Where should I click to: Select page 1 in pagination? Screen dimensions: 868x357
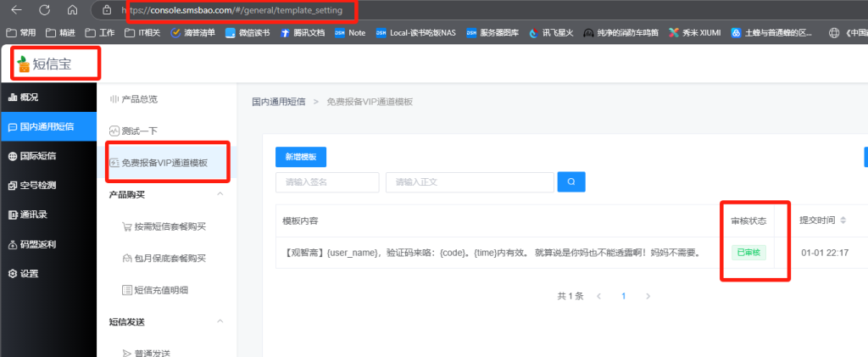coord(623,296)
